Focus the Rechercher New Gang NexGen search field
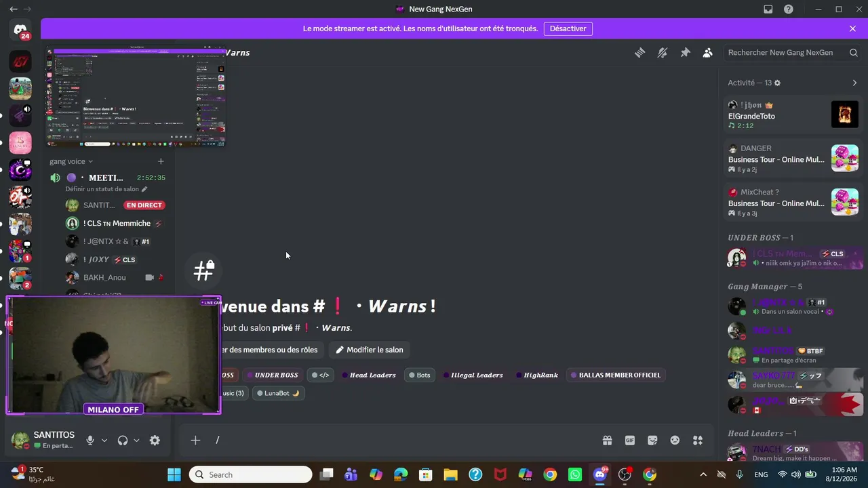 coord(793,53)
